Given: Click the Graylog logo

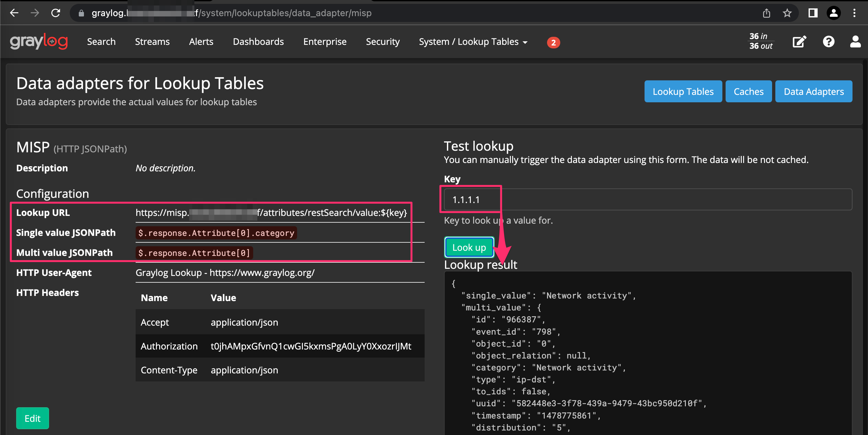Looking at the screenshot, I should [x=39, y=41].
